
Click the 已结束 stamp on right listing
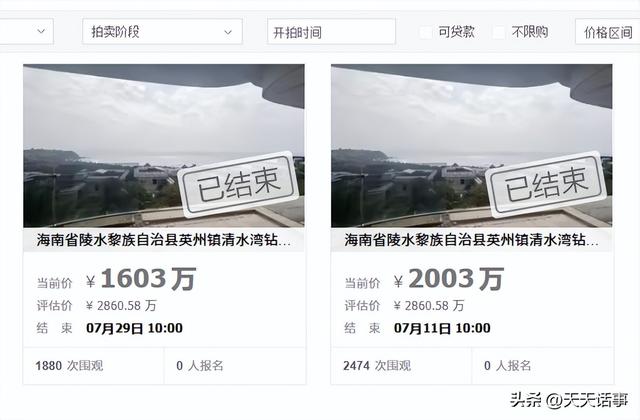click(x=547, y=184)
